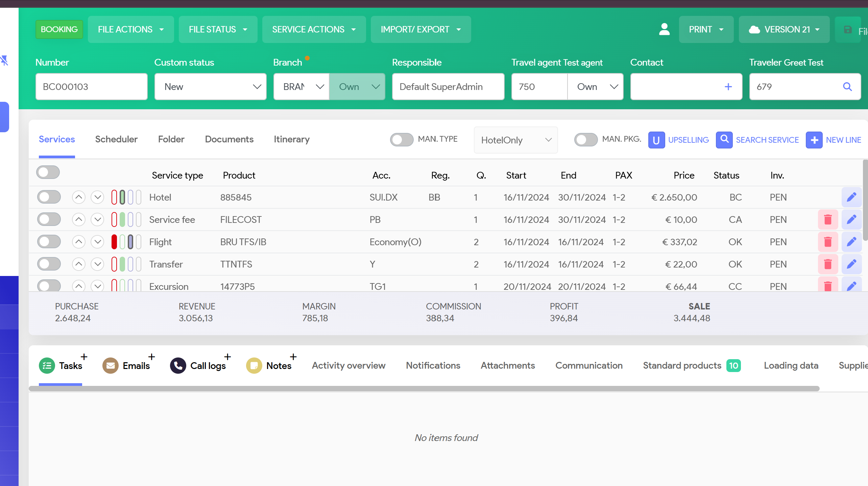This screenshot has width=868, height=486.
Task: Click the SEARCH SERVICE button
Action: pyautogui.click(x=757, y=140)
